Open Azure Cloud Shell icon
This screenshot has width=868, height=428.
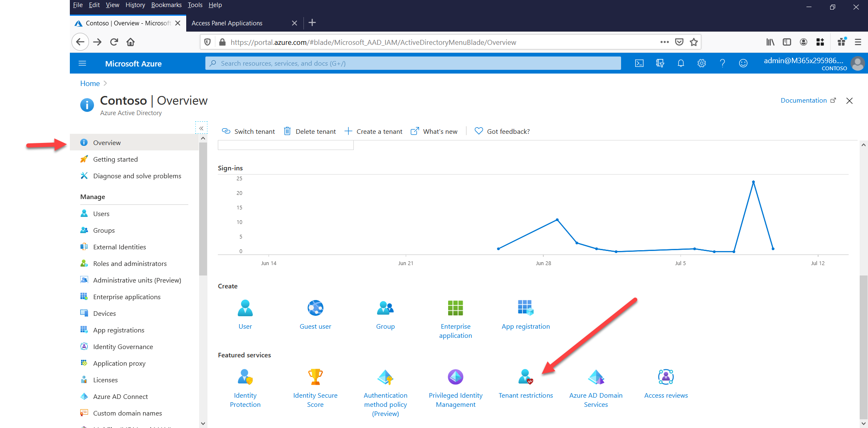click(639, 63)
